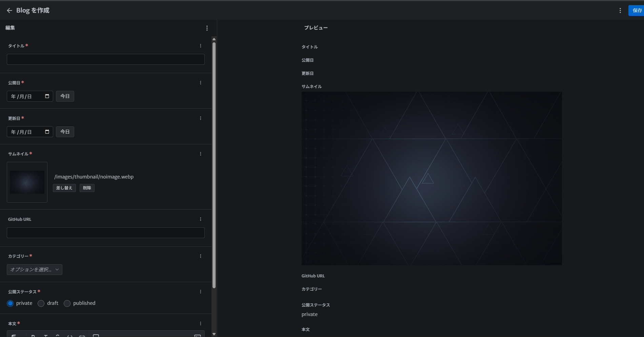This screenshot has width=644, height=337.
Task: Open the options menu next to 保存
Action: [x=620, y=10]
